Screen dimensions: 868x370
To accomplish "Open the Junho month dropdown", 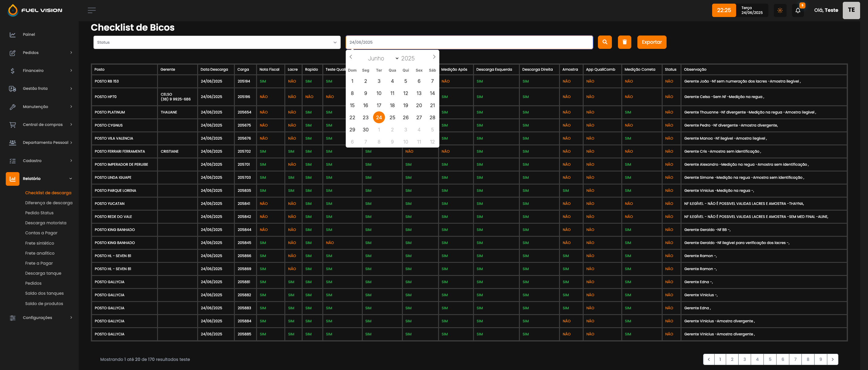I will click(x=383, y=59).
